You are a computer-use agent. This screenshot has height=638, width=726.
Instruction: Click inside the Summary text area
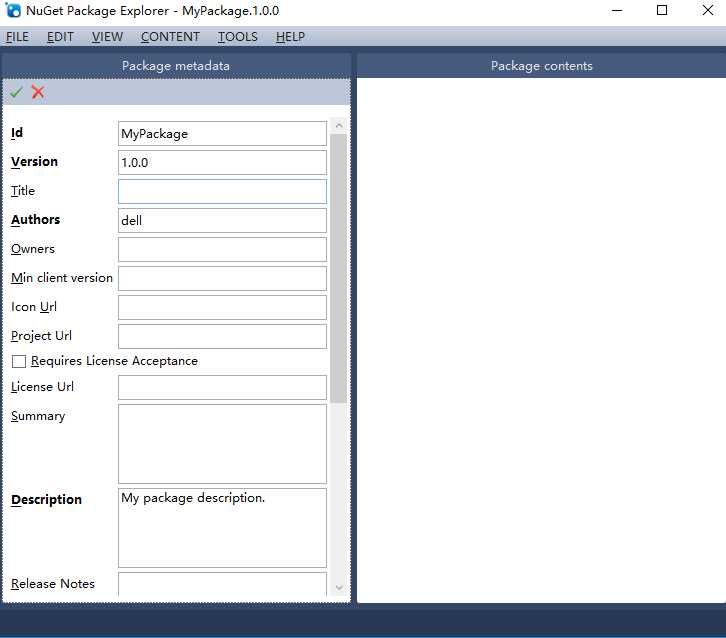(x=222, y=444)
